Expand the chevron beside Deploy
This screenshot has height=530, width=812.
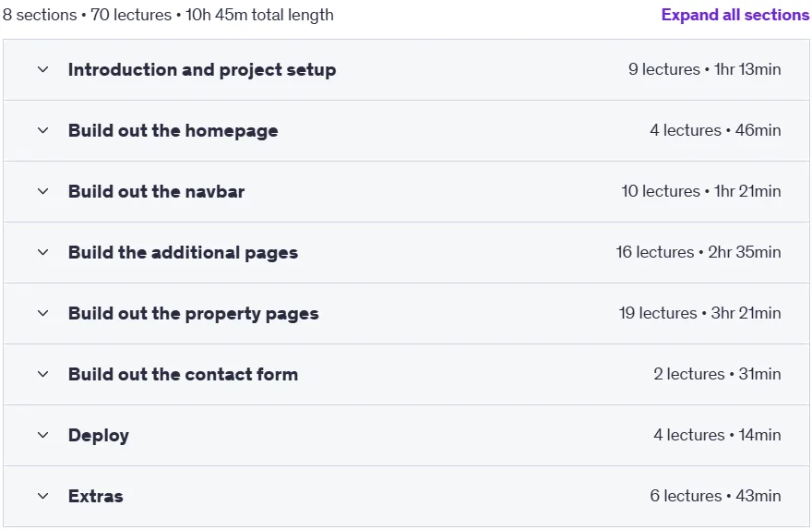coord(43,435)
